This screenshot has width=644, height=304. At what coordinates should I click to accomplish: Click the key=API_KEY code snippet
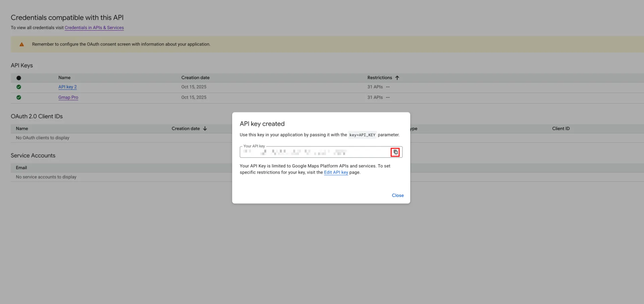coord(362,135)
